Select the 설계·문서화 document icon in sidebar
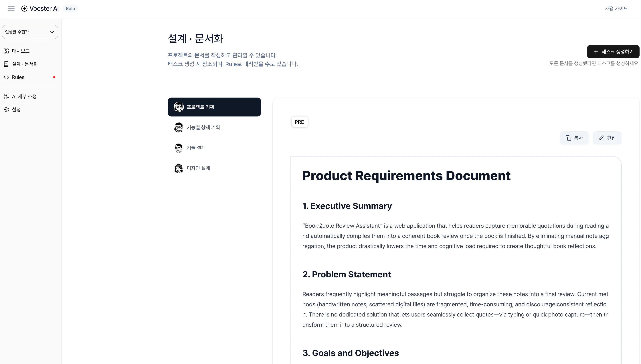The image size is (641, 364). click(x=6, y=64)
